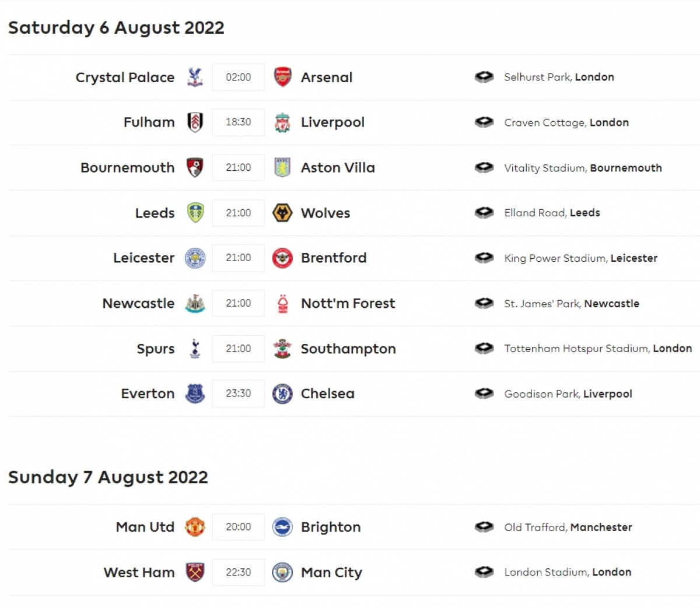700x608 pixels.
Task: Click the Crystal Palace eagle crest
Action: [195, 77]
